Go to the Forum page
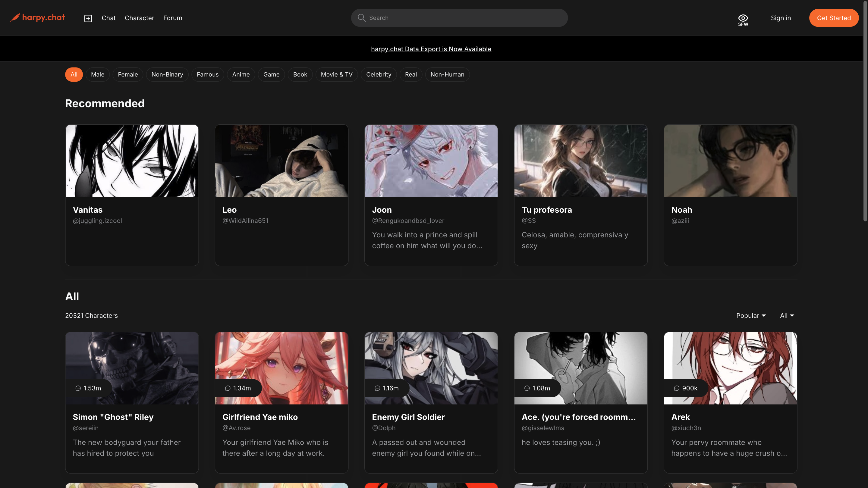Image resolution: width=868 pixels, height=488 pixels. [x=172, y=18]
